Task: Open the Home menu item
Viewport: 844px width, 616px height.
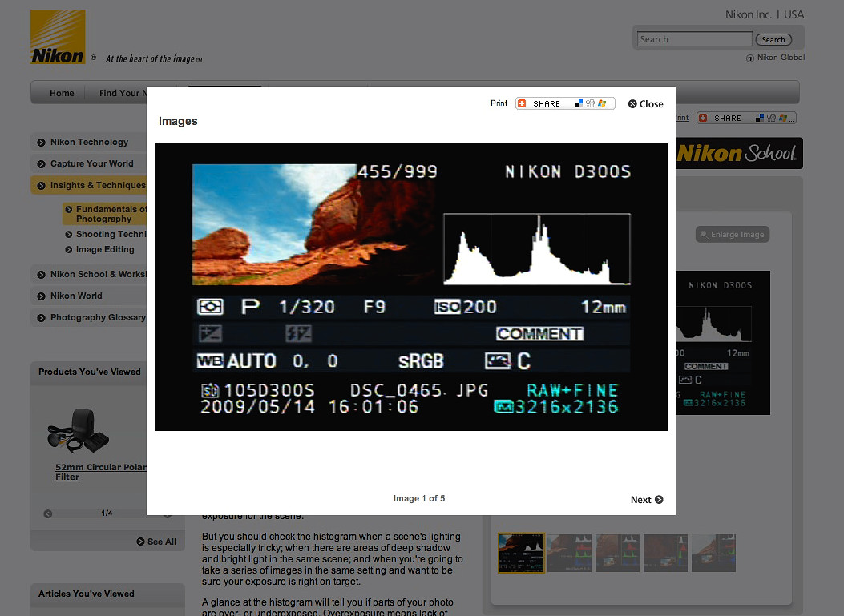Action: (x=62, y=93)
